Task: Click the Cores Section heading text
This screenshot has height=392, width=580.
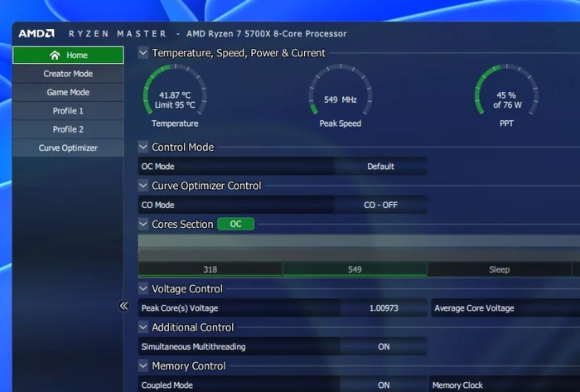Action: [183, 224]
